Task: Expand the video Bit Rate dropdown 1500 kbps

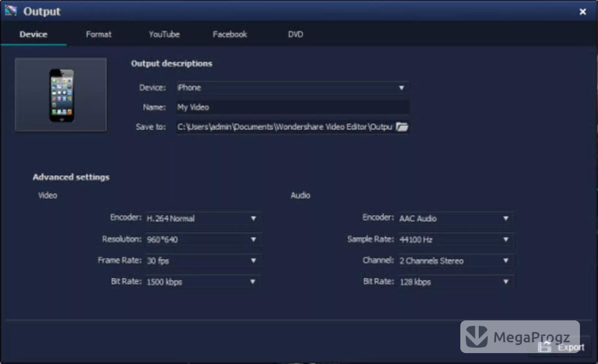Action: [203, 282]
